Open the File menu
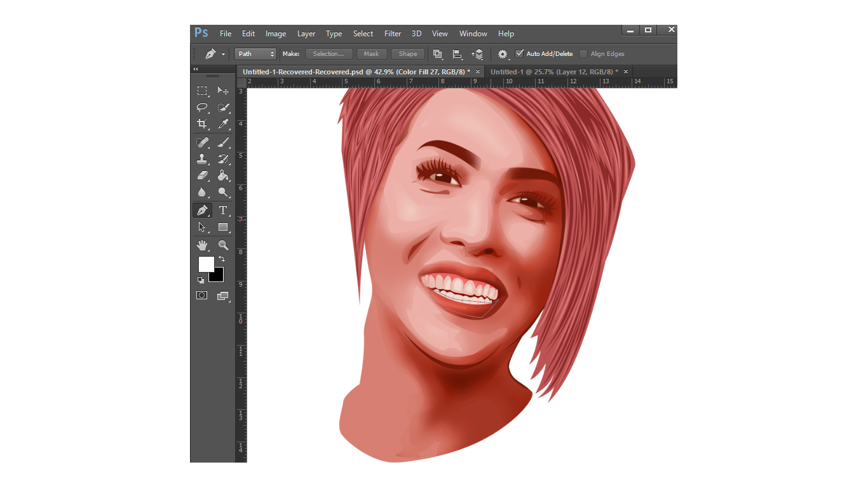The image size is (868, 488). [226, 34]
